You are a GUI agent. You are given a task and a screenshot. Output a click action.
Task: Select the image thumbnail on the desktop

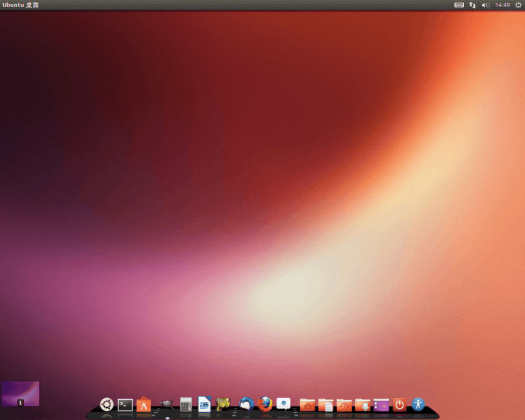[x=21, y=393]
